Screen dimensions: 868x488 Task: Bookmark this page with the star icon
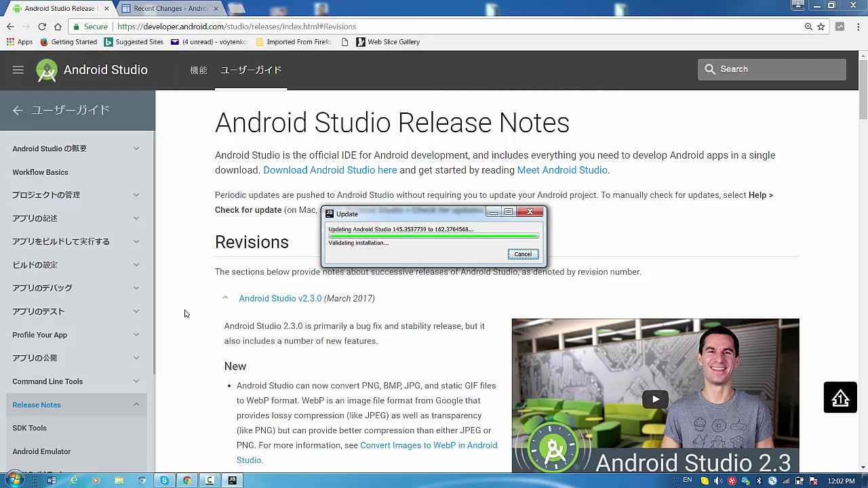click(x=821, y=26)
